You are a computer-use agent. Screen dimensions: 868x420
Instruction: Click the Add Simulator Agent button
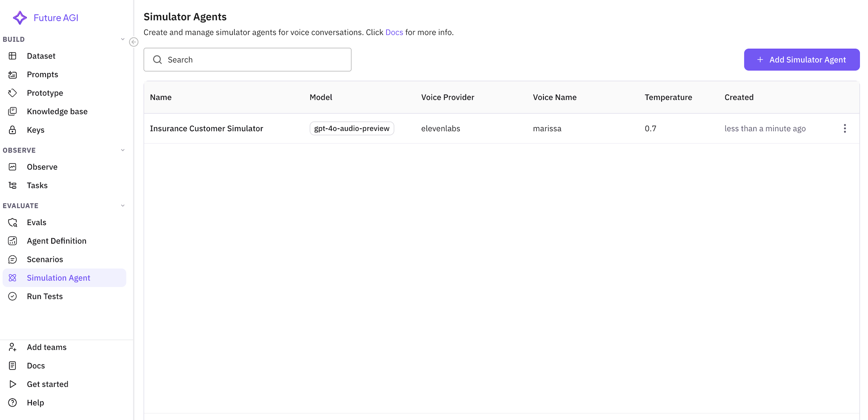pyautogui.click(x=802, y=60)
